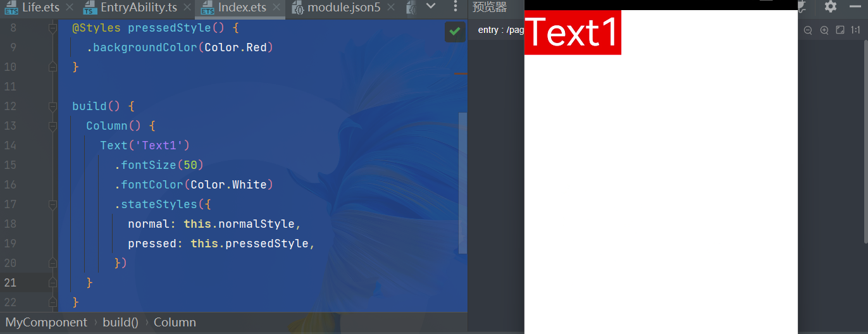
Task: Click the editor vertical scrollbar thumb
Action: pyautogui.click(x=462, y=183)
